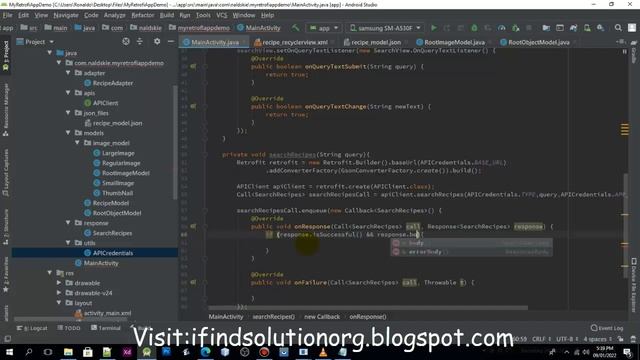This screenshot has width=640, height=360.
Task: Click searchRecipes() breadcrumb
Action: pyautogui.click(x=273, y=316)
